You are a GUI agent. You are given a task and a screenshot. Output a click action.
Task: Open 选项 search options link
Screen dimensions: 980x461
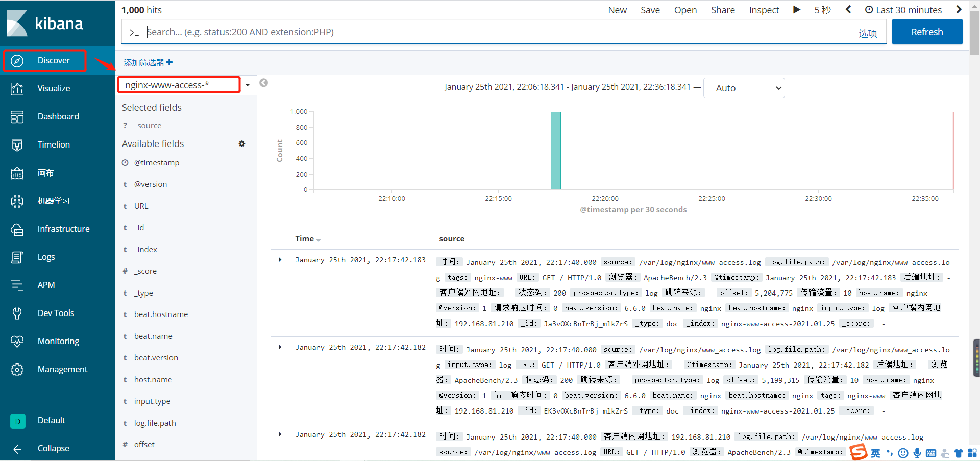click(x=868, y=33)
